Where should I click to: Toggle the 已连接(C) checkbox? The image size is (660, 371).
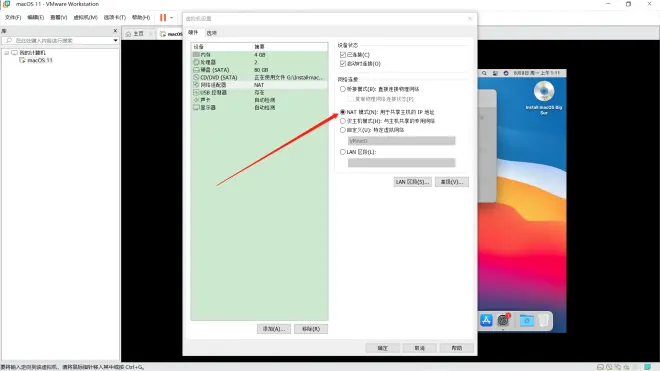click(x=343, y=55)
